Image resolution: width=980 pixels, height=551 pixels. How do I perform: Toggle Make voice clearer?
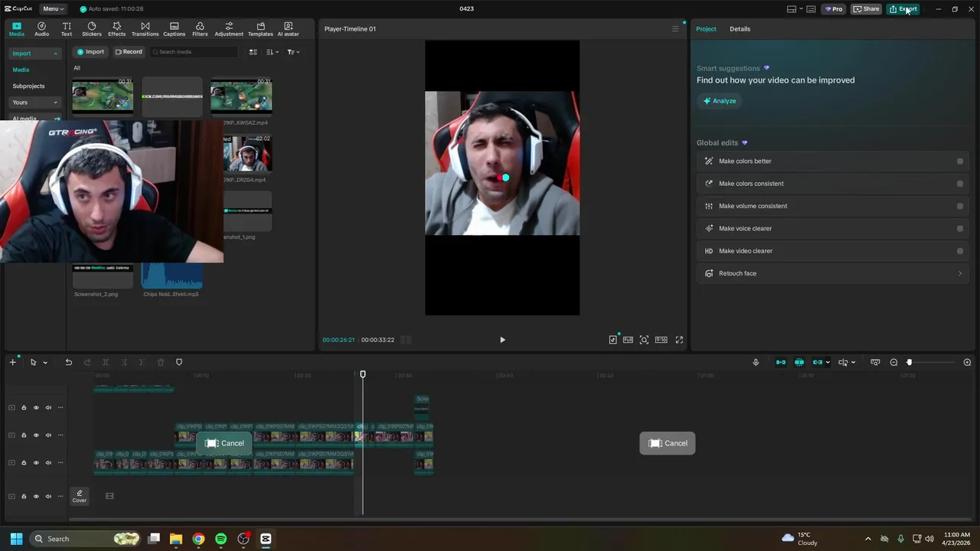pos(960,228)
